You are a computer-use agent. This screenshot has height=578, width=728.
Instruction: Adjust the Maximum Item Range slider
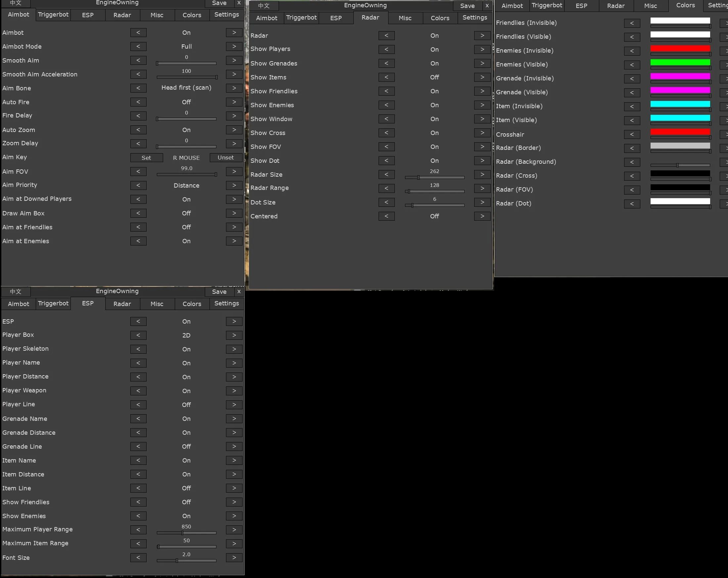[186, 547]
